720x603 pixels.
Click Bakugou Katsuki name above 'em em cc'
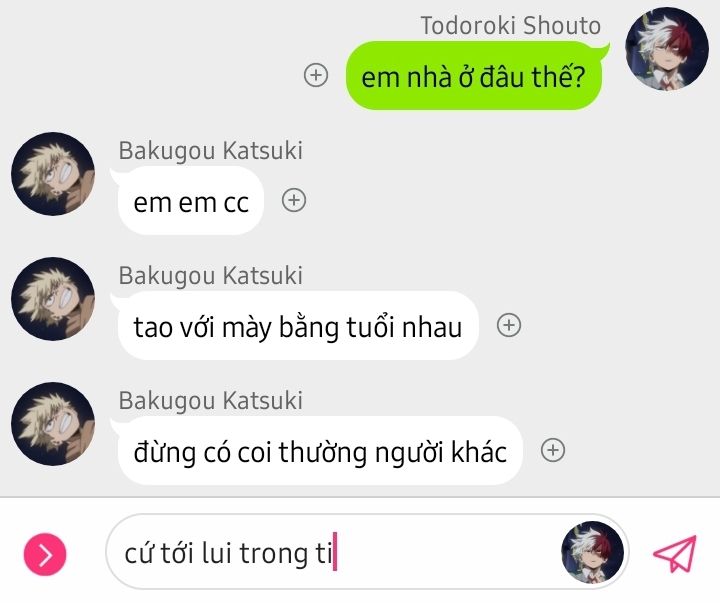tap(211, 151)
